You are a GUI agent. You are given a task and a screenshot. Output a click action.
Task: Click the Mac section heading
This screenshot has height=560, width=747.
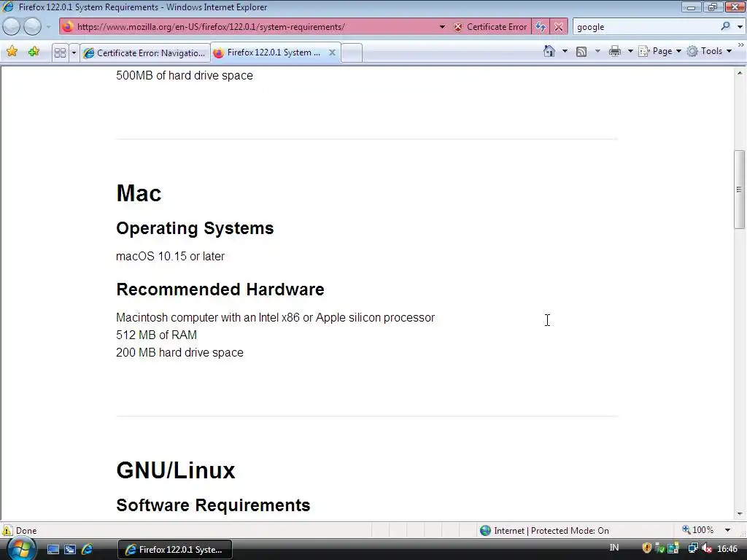tap(139, 193)
